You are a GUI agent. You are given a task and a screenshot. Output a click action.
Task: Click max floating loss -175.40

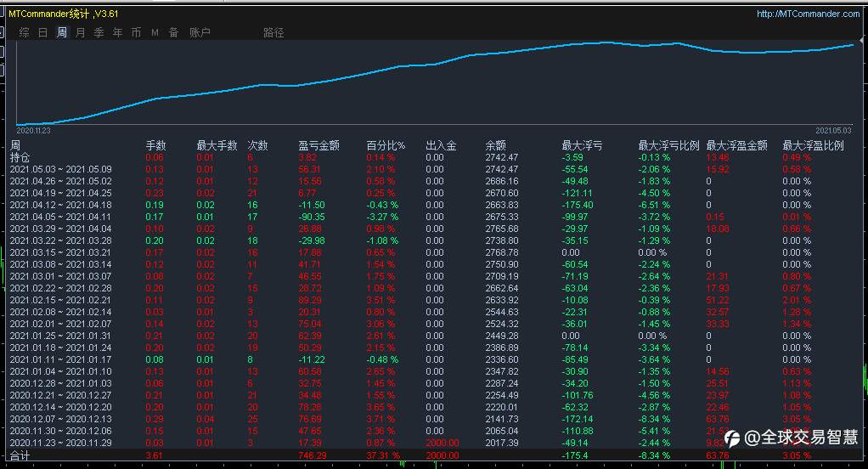[x=578, y=205]
